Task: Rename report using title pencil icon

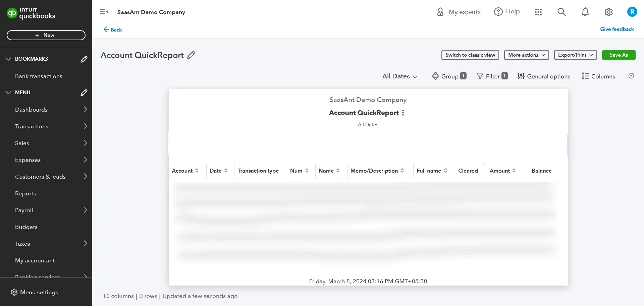Action: (191, 55)
